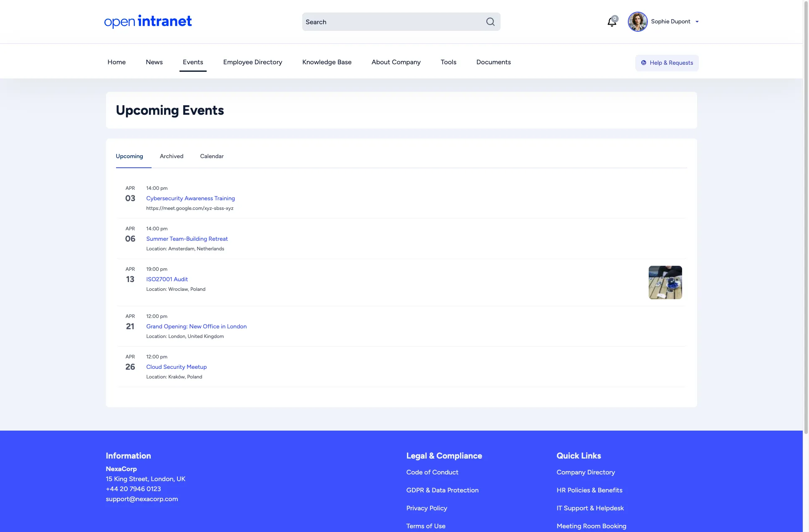Click the page vertical scrollbar

806,217
